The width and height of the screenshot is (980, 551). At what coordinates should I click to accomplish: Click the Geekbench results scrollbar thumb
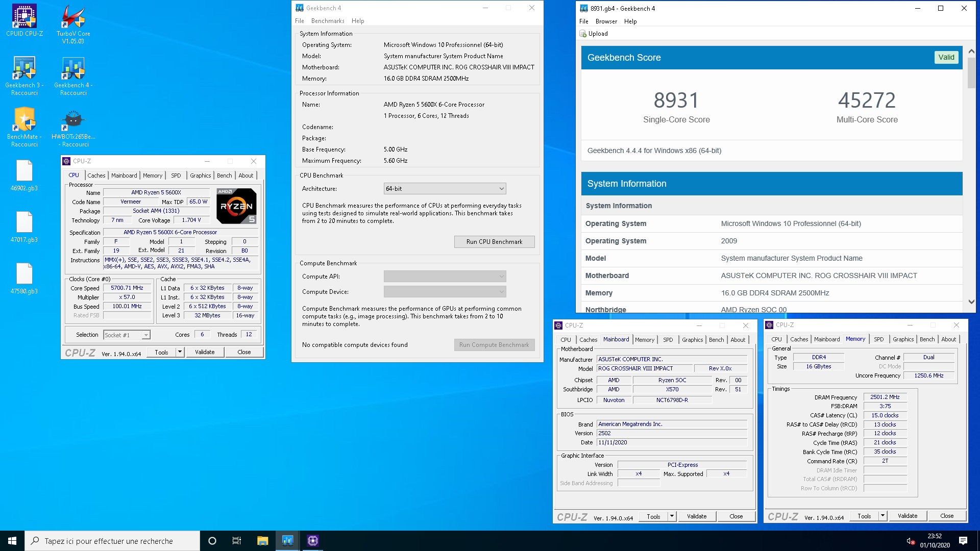[971, 73]
